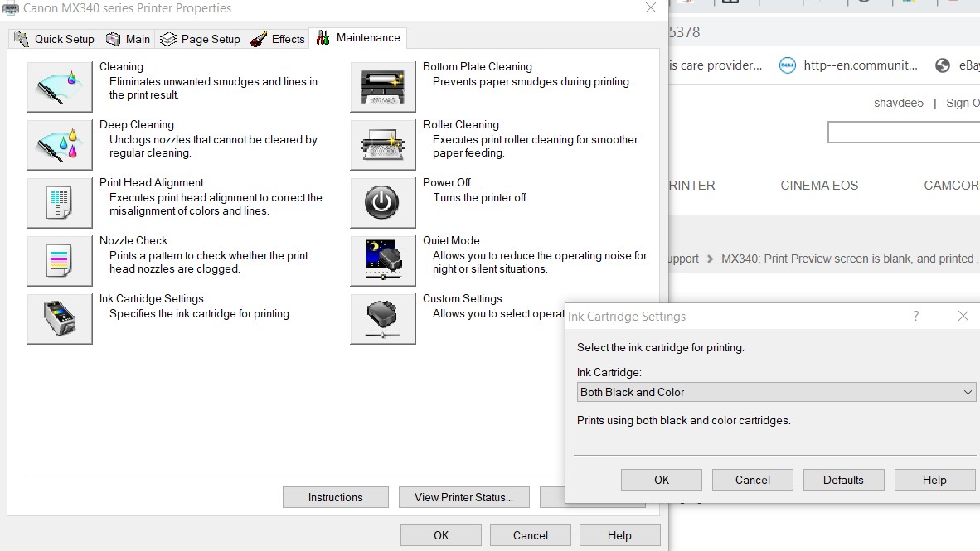Restore Defaults in Ink Cartridge Settings

coord(843,479)
